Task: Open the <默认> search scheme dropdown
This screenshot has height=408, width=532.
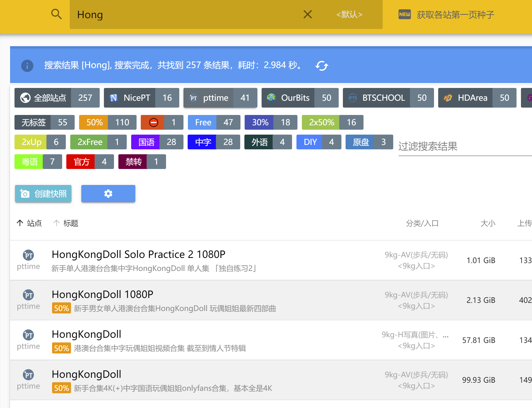Action: 349,14
